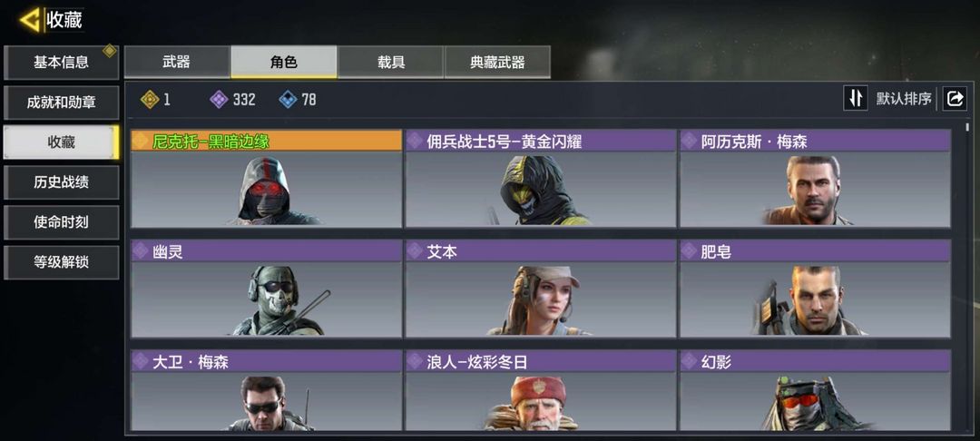The image size is (980, 441).
Task: Click the gold diamond badge on 基本信息
Action: 110,51
